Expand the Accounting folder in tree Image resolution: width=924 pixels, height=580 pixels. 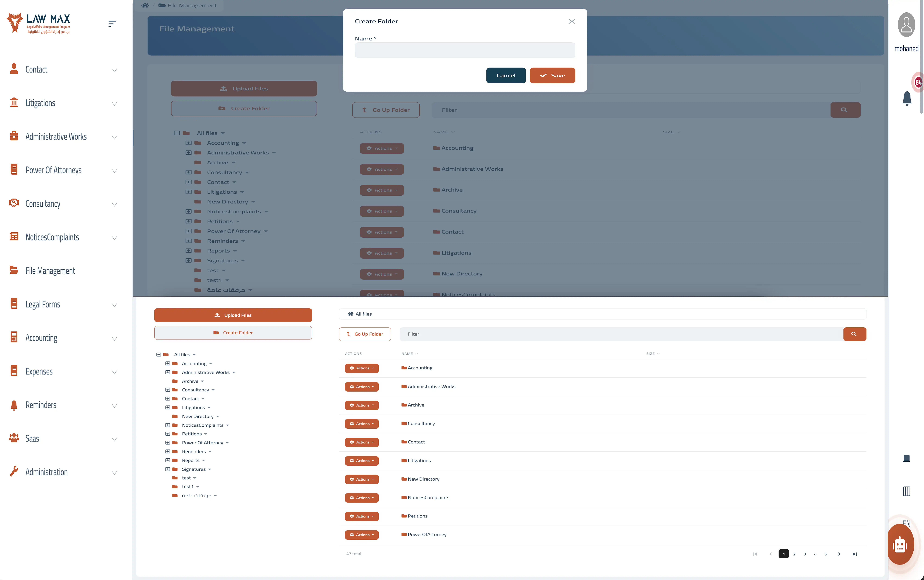[168, 364]
